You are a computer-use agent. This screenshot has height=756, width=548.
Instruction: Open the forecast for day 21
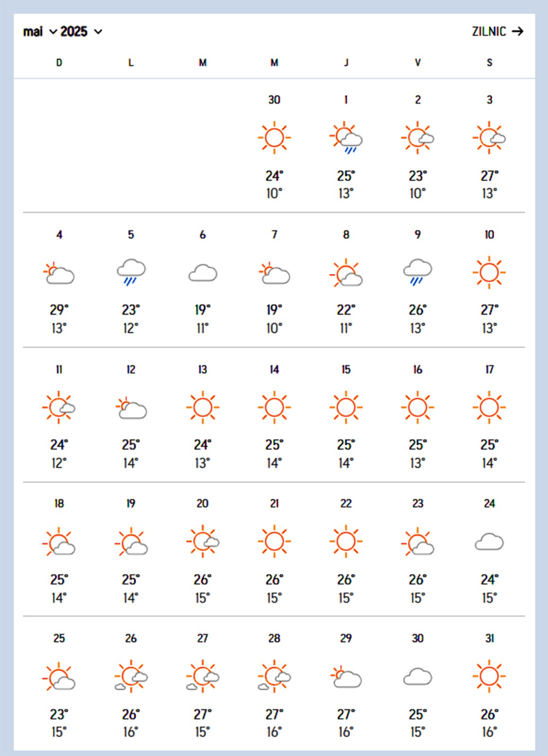tap(274, 504)
